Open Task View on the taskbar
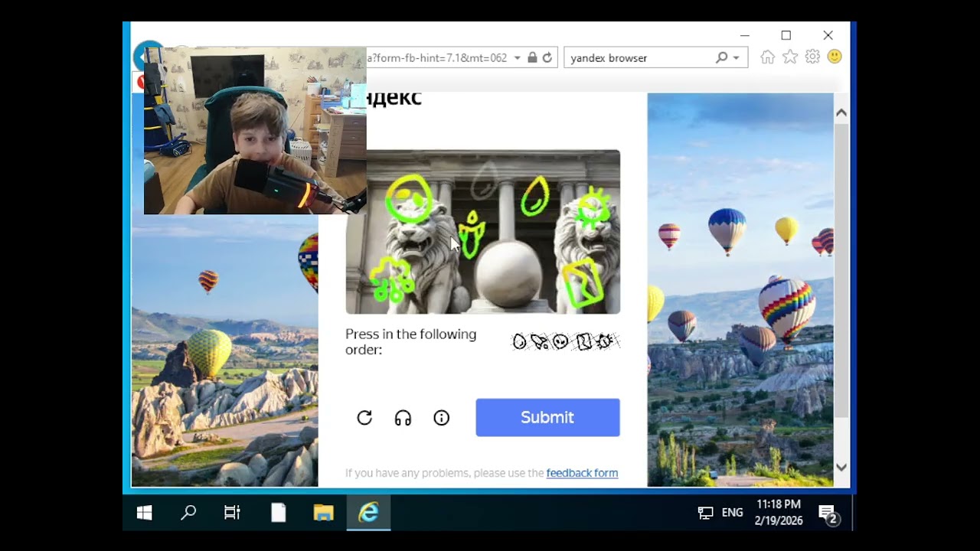This screenshot has height=551, width=980. 232,513
